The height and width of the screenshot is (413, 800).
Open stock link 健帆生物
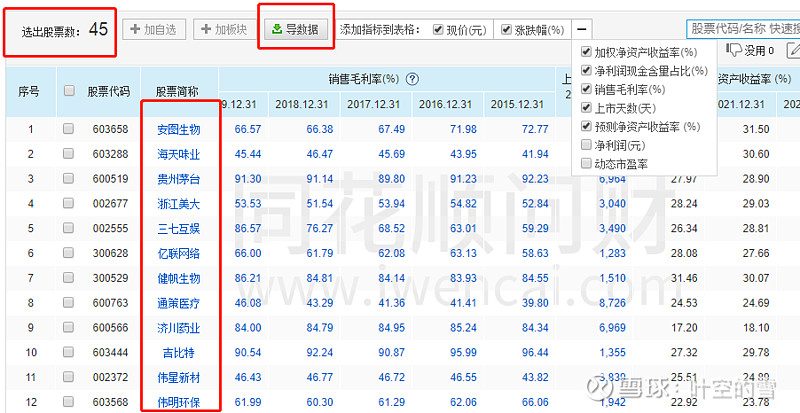pyautogui.click(x=179, y=278)
